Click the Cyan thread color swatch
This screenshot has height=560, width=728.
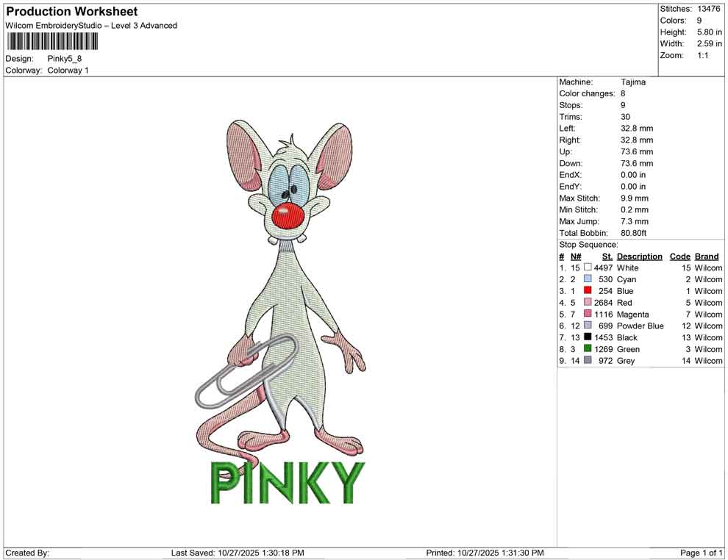tap(588, 279)
